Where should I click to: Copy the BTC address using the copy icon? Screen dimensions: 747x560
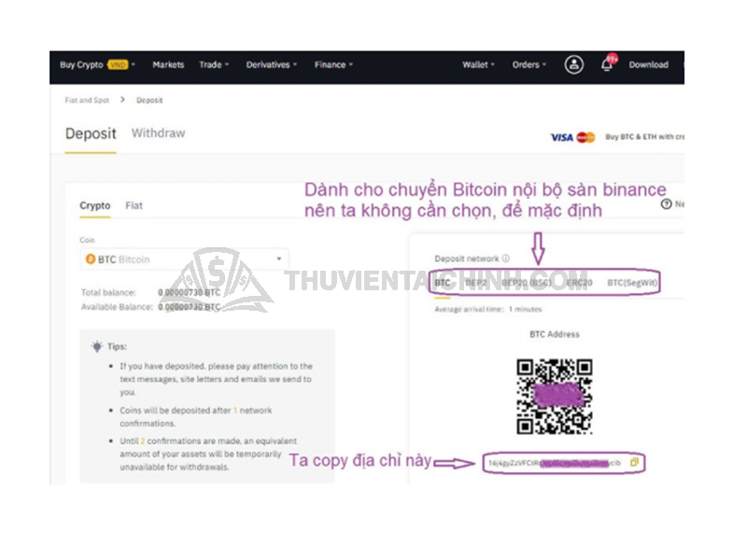click(634, 462)
